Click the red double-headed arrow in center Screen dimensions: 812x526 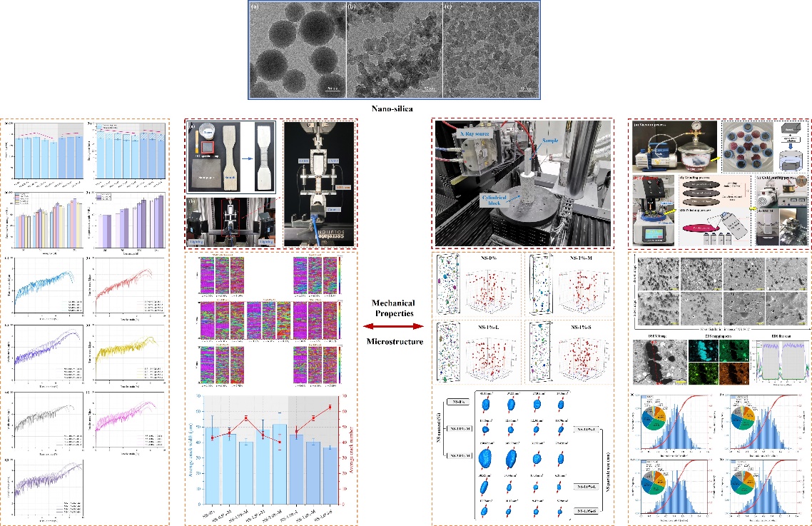pos(395,325)
